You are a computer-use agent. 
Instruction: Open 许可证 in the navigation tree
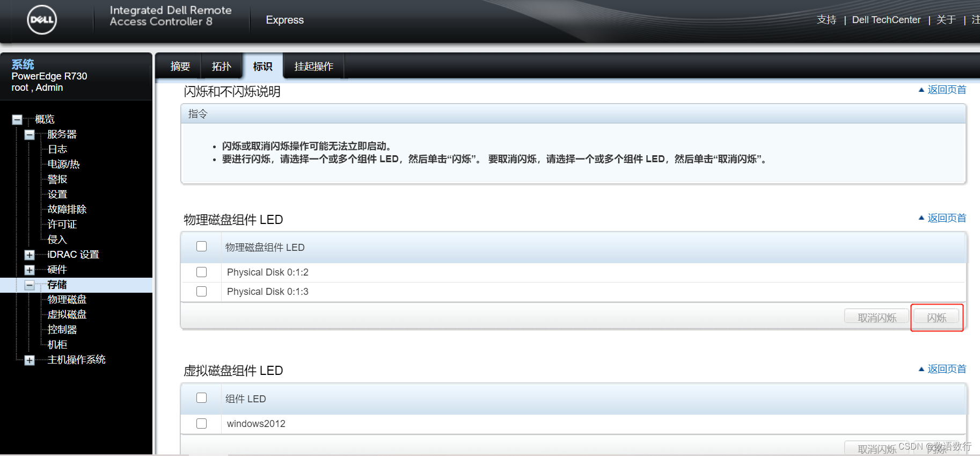tap(62, 225)
